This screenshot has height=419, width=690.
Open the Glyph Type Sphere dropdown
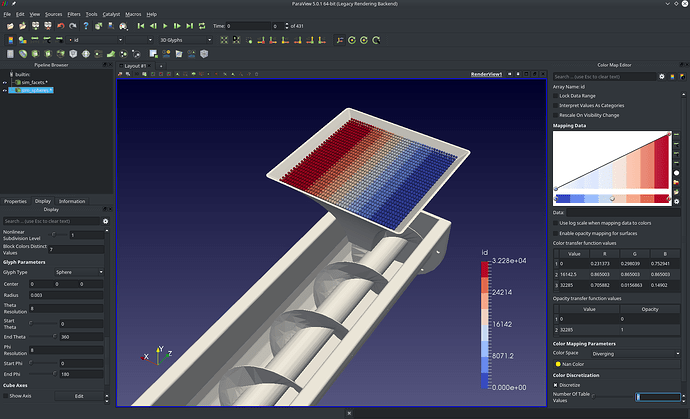79,272
